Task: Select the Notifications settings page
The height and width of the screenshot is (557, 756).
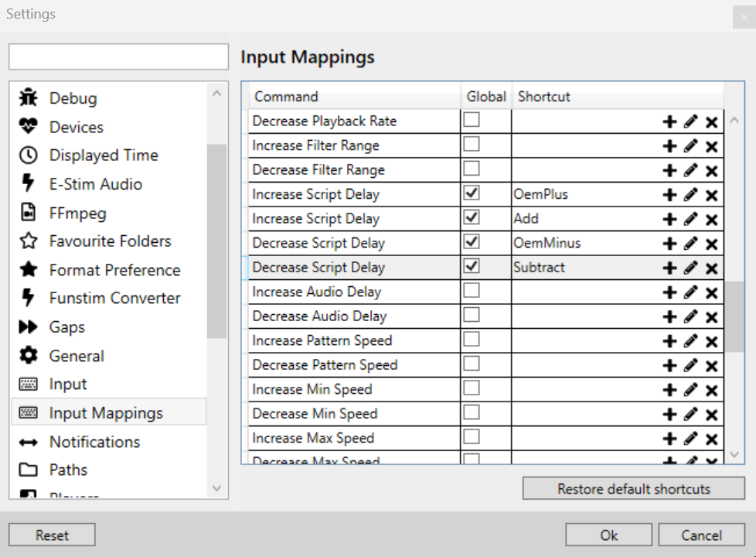Action: (x=94, y=442)
